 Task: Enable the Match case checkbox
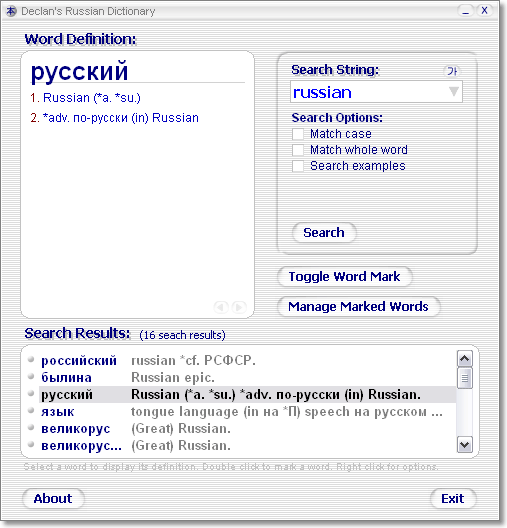(x=298, y=134)
